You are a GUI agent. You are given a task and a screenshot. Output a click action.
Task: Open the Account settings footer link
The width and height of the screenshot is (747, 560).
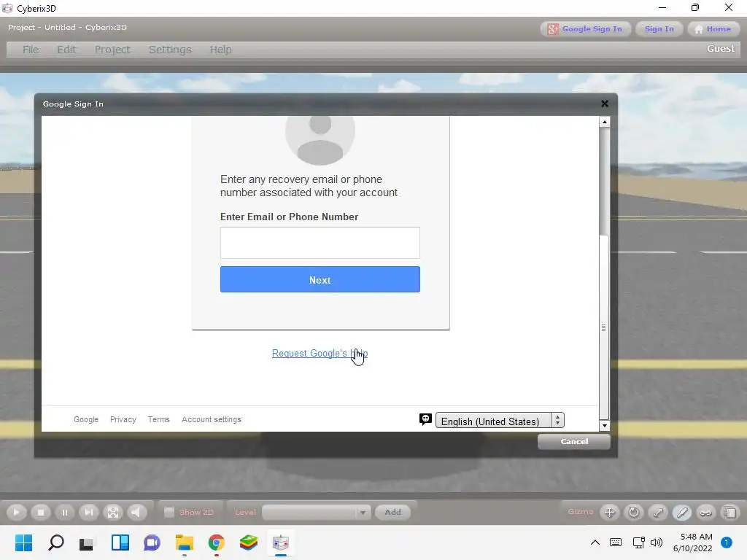tap(212, 419)
